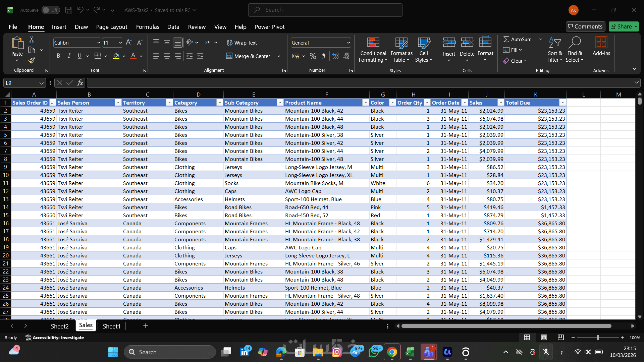Open the font name Calibri dropdown

(99, 43)
